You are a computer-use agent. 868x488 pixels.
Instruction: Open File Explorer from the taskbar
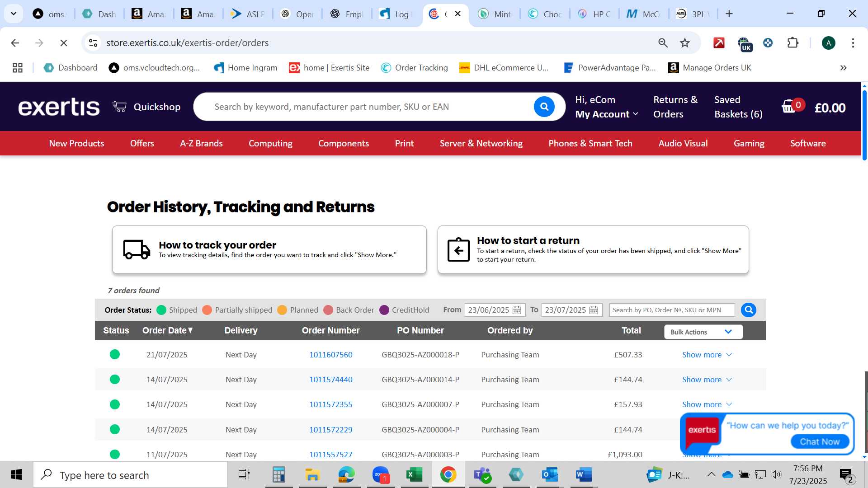[x=312, y=474]
